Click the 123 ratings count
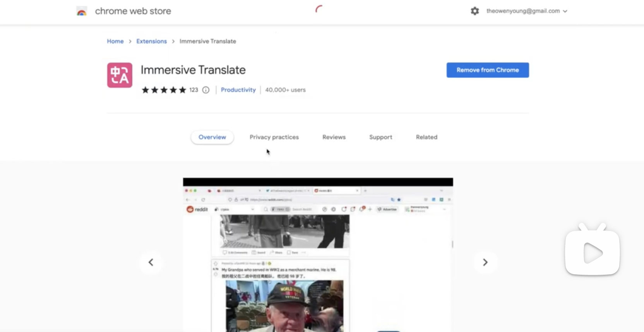 pos(194,90)
